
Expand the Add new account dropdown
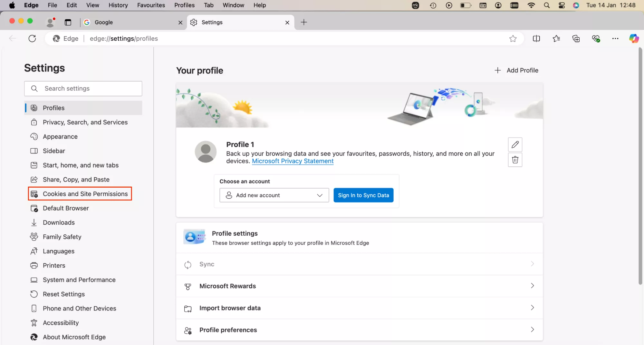pyautogui.click(x=274, y=195)
